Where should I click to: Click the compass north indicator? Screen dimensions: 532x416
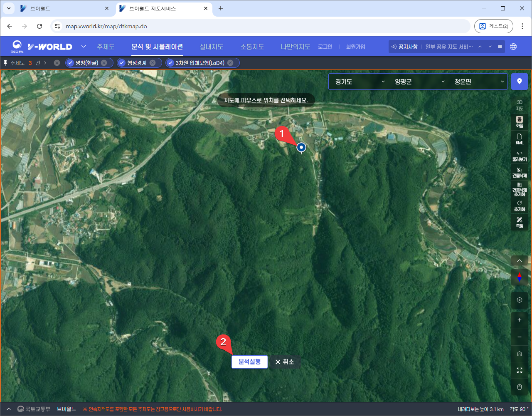pyautogui.click(x=519, y=277)
